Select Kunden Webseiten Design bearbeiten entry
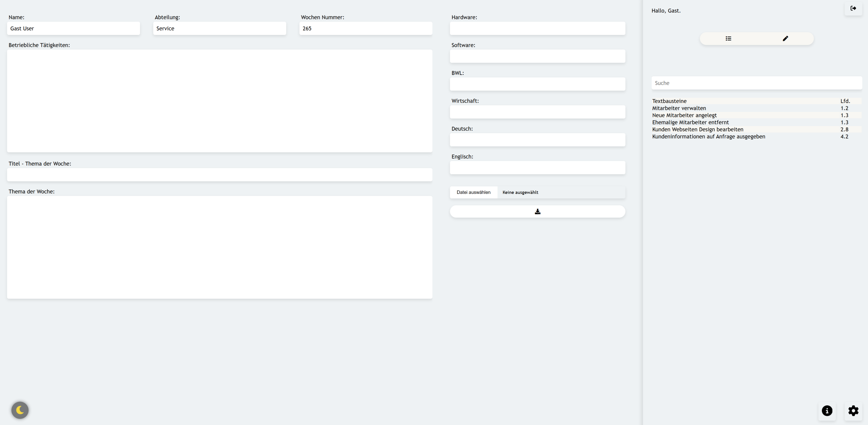The image size is (868, 425). tap(697, 129)
